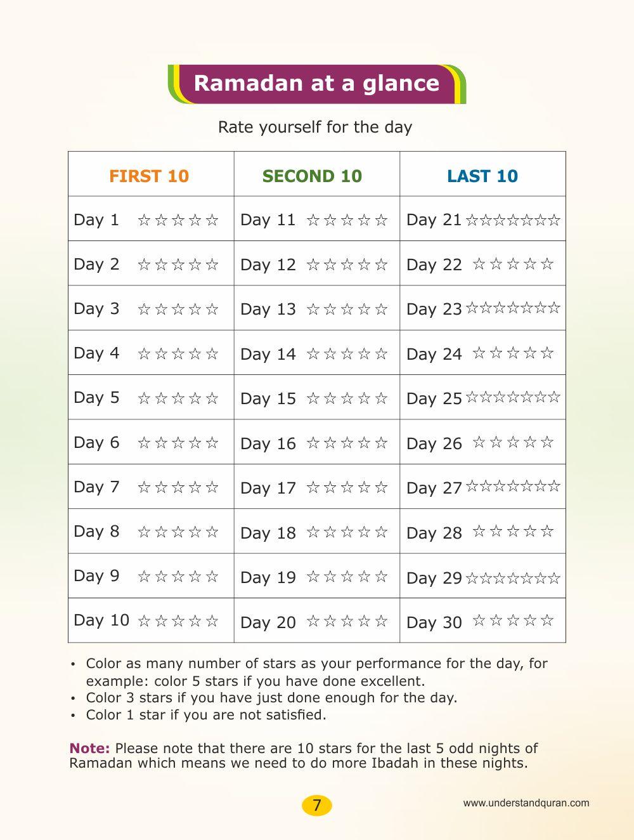Click the last star for Day 10
The height and width of the screenshot is (840, 634).
click(212, 621)
